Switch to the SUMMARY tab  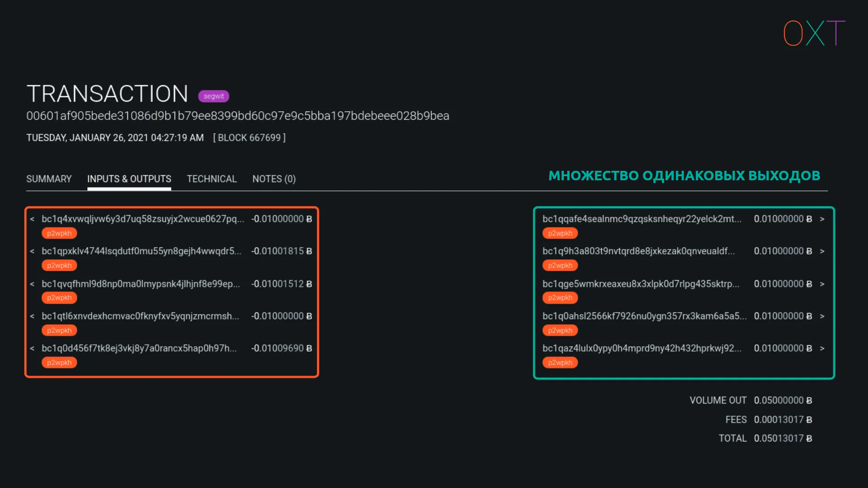click(49, 179)
